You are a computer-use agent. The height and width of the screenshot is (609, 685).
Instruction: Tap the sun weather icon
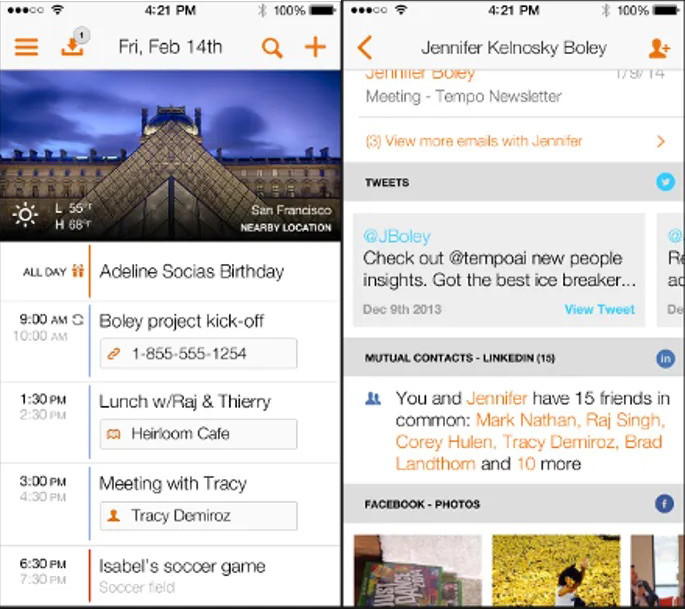[x=25, y=215]
